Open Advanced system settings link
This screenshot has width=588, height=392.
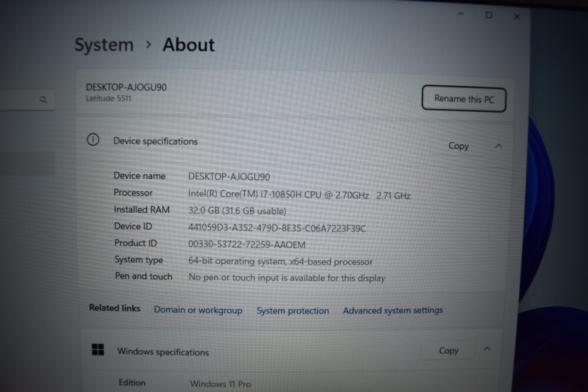point(393,311)
